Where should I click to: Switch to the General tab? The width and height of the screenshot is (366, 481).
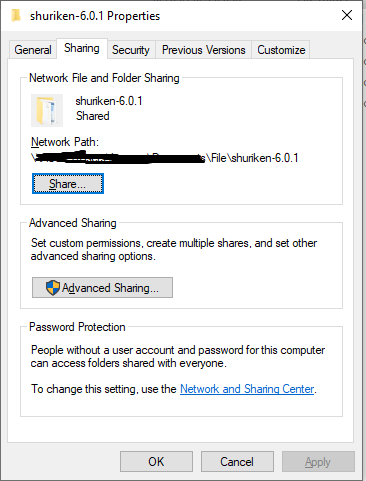33,50
